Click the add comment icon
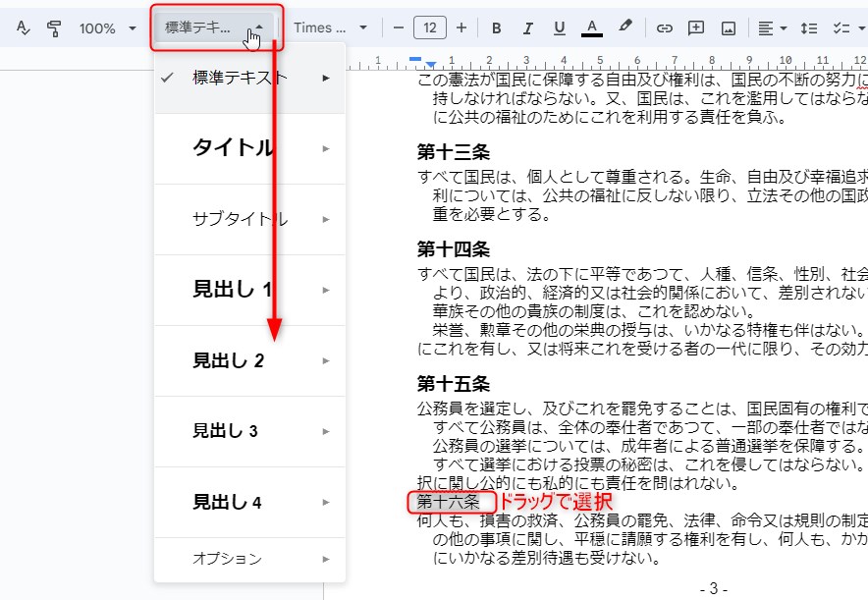The height and width of the screenshot is (600, 868). click(696, 27)
